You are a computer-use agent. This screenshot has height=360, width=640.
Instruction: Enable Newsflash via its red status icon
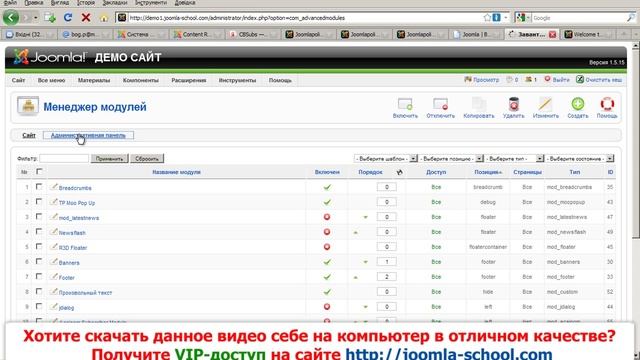(327, 232)
